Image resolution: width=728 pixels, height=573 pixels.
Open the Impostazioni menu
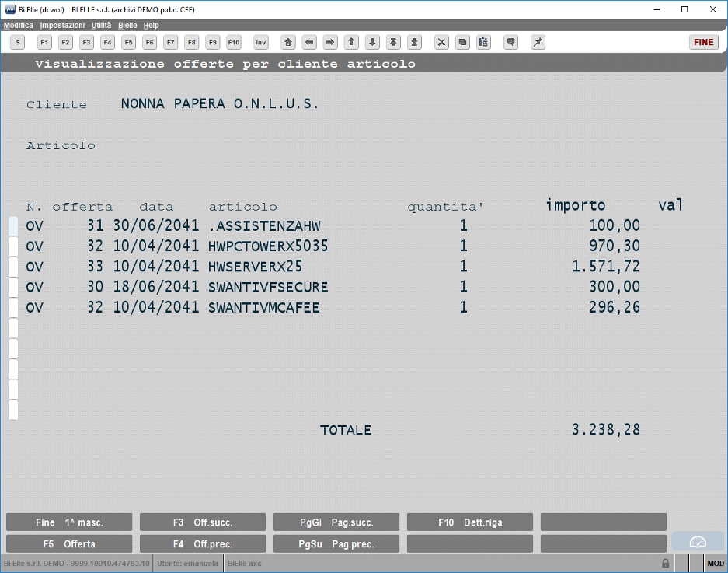(62, 25)
